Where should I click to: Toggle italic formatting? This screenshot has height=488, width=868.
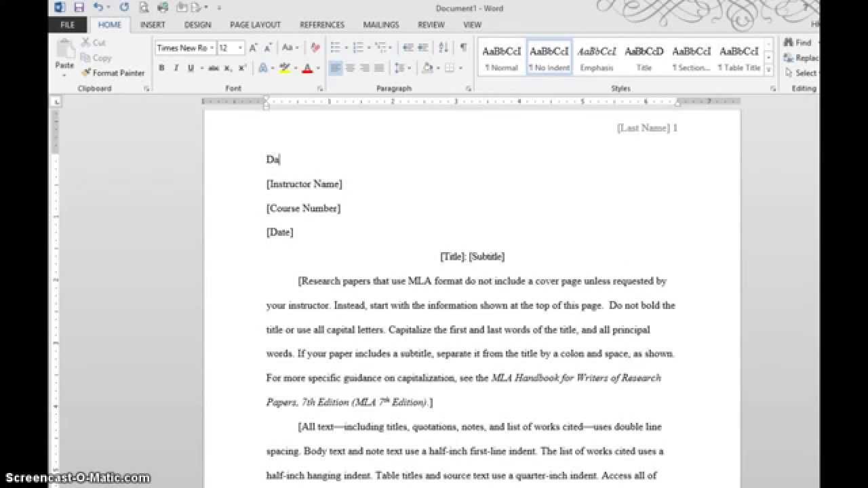(176, 68)
